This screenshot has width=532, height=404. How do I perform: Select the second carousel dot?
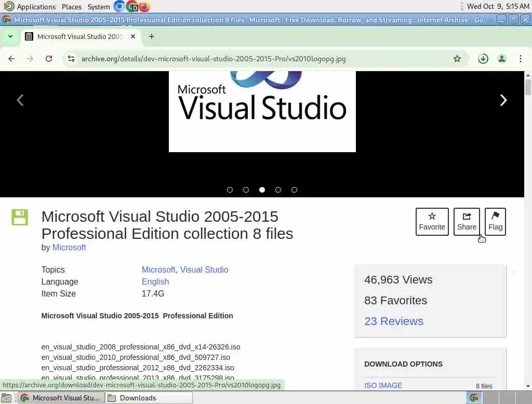click(246, 190)
